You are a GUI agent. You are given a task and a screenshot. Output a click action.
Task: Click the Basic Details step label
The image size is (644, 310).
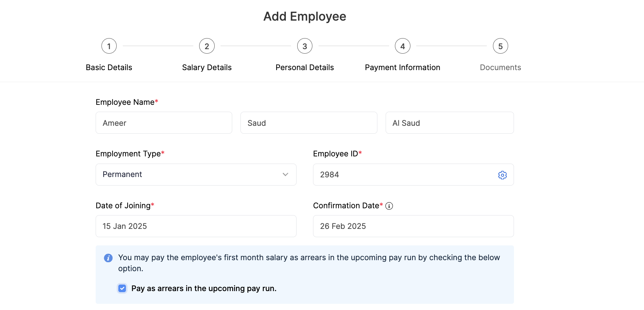pyautogui.click(x=109, y=67)
